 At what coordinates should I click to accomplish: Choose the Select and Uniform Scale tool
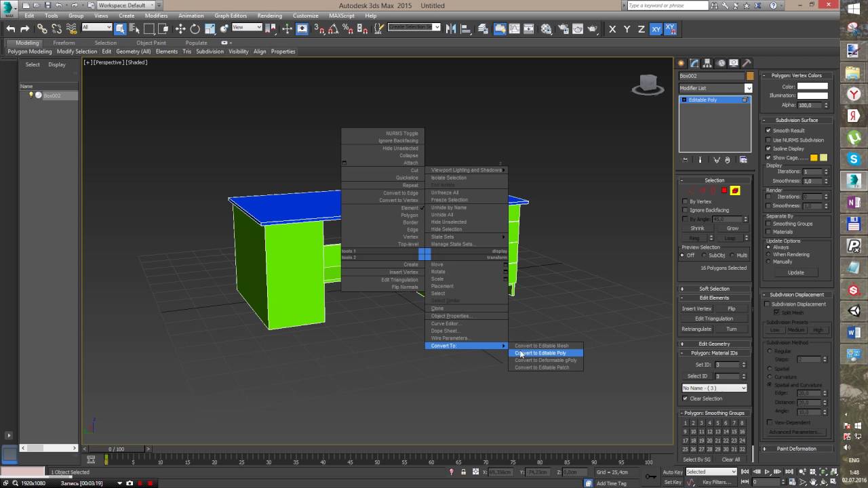pyautogui.click(x=210, y=28)
